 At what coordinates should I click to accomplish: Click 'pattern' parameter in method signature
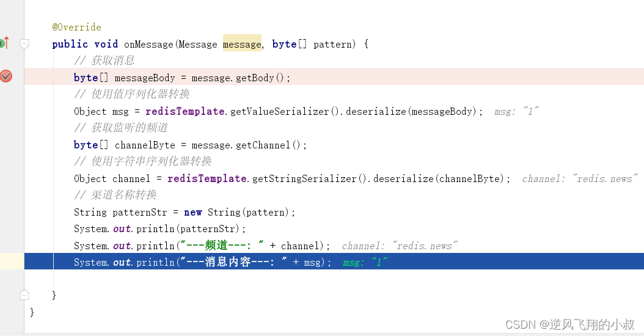click(x=332, y=45)
